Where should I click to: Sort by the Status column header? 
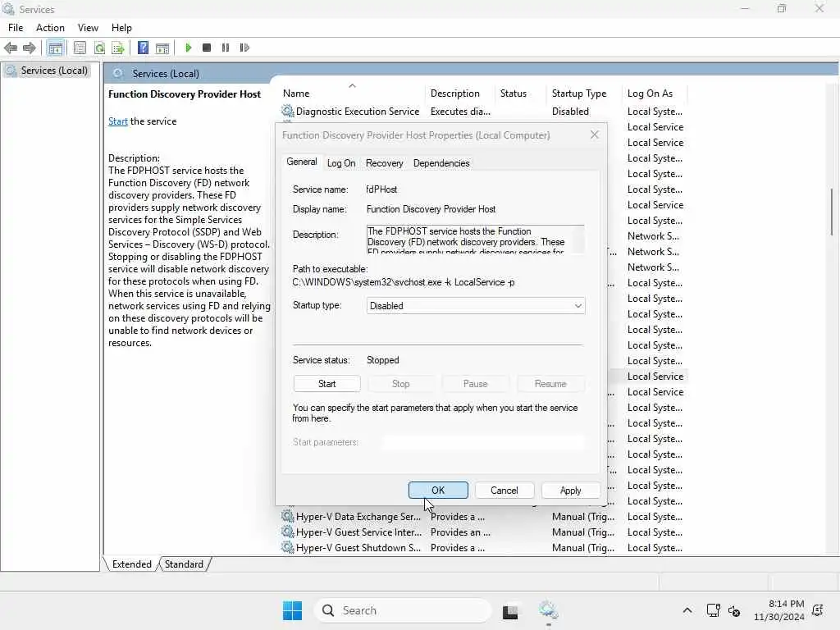coord(514,94)
